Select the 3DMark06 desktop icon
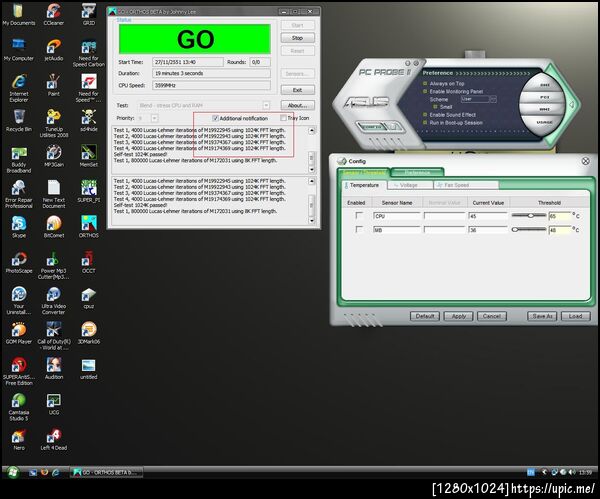Image resolution: width=600 pixels, height=499 pixels. point(89,333)
